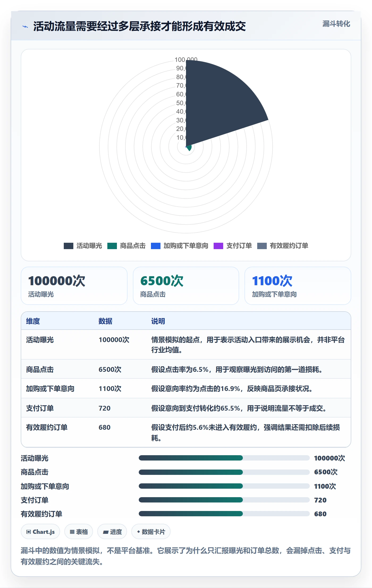372x588 pixels.
Task: Click the 数据 column header
Action: point(105,321)
